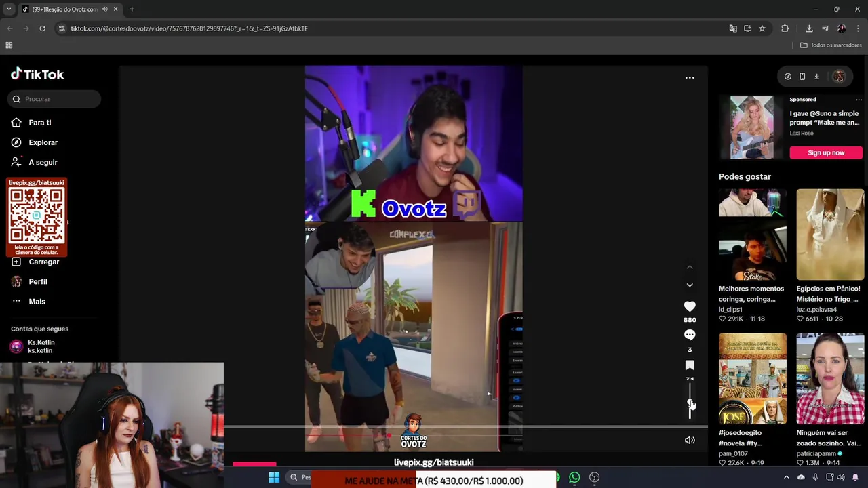Open the sponsored ad three-dot menu
Image resolution: width=868 pixels, height=488 pixels.
[x=859, y=100]
